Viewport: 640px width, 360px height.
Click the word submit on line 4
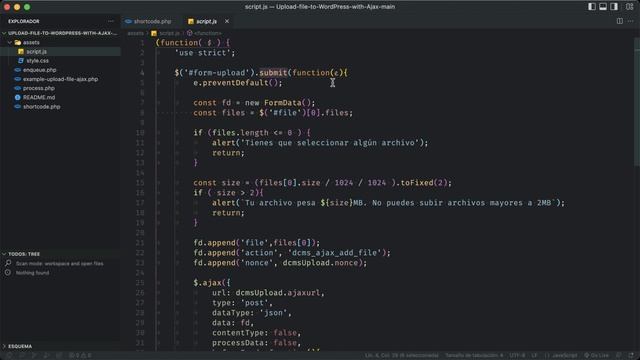[x=273, y=73]
